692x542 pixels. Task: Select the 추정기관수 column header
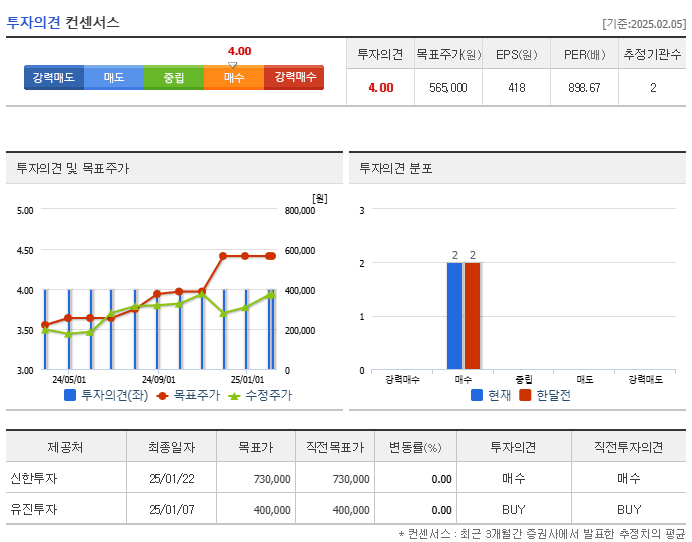click(x=652, y=54)
